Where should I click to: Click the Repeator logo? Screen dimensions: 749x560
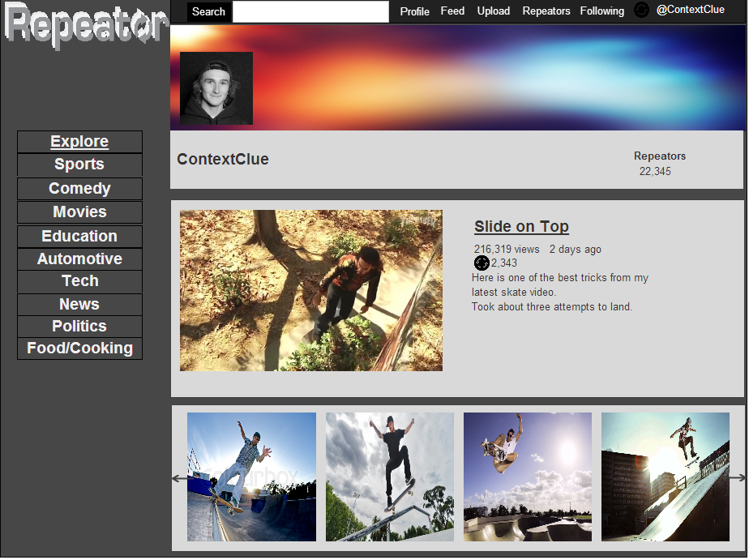tap(87, 25)
